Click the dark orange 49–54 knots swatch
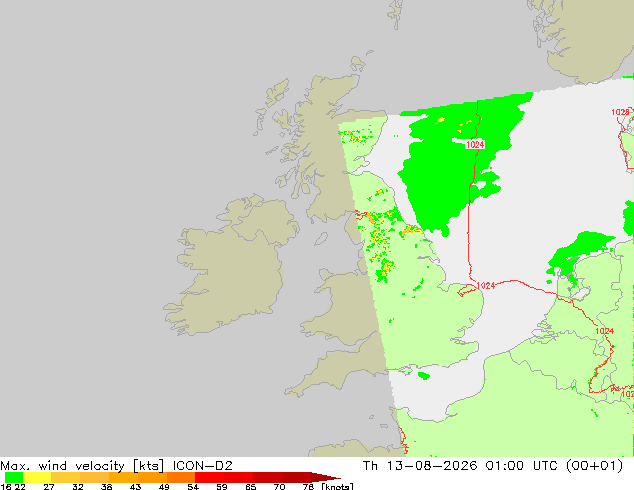634x490 pixels. [x=181, y=477]
